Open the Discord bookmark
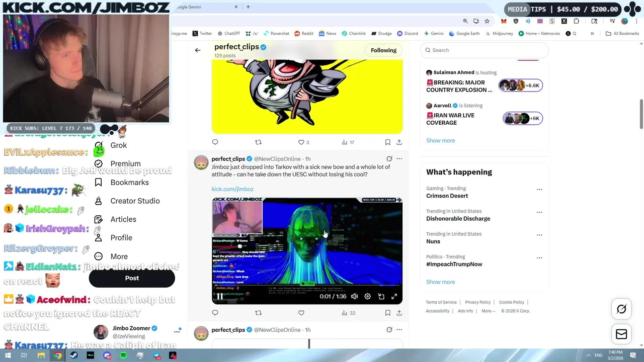644x362 pixels. tap(408, 34)
